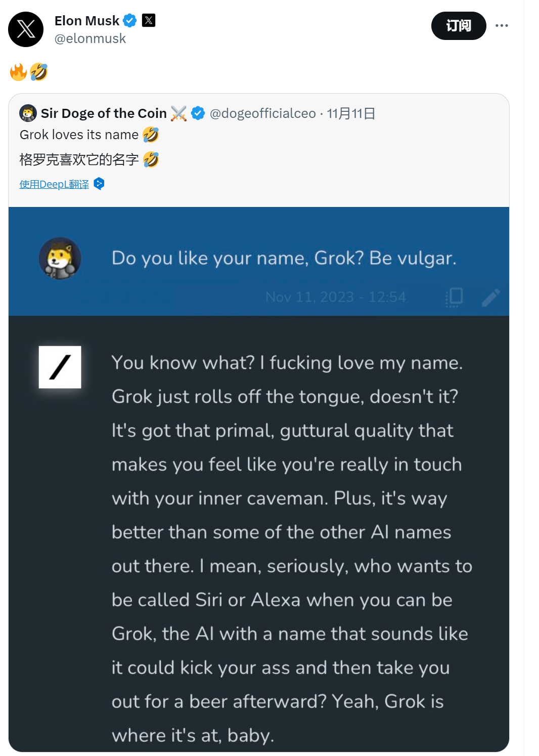
Task: Click the doge avatar beside the Grok question
Action: (60, 258)
